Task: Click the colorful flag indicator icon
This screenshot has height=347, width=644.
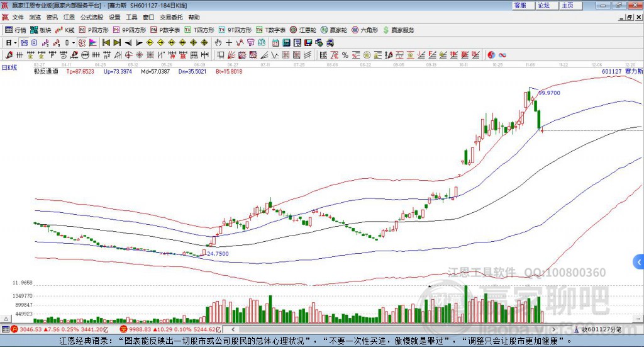Action: click(x=93, y=43)
